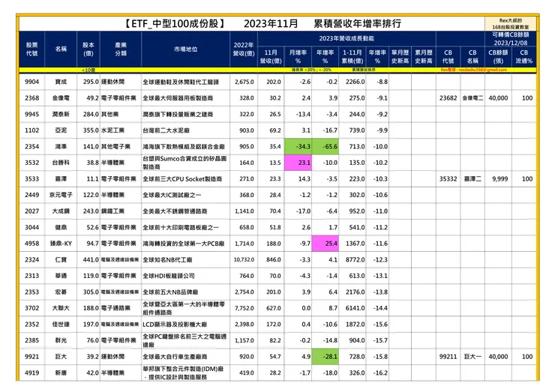Click the 2022年營收(億) column header
This screenshot has height=392, width=555.
(244, 49)
